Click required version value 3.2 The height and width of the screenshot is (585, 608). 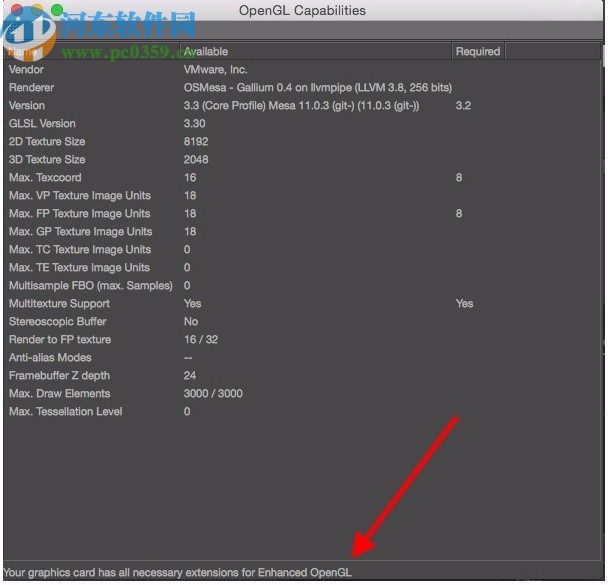coord(463,105)
